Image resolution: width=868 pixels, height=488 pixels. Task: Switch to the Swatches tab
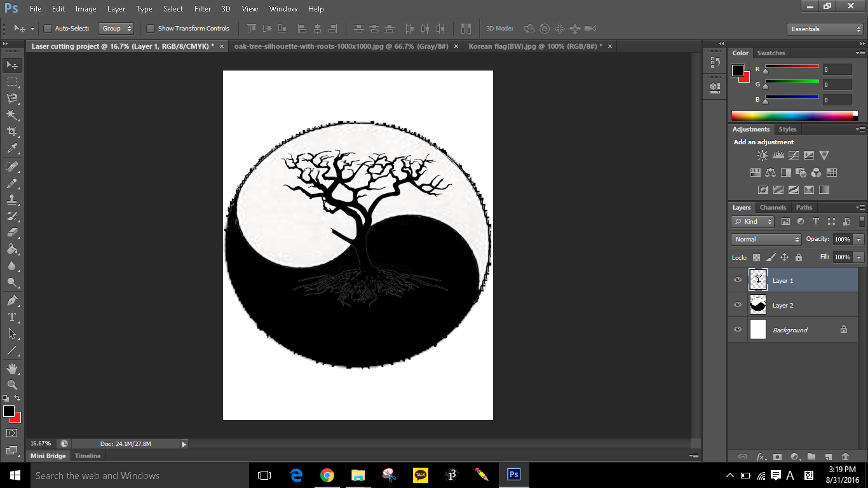[771, 53]
